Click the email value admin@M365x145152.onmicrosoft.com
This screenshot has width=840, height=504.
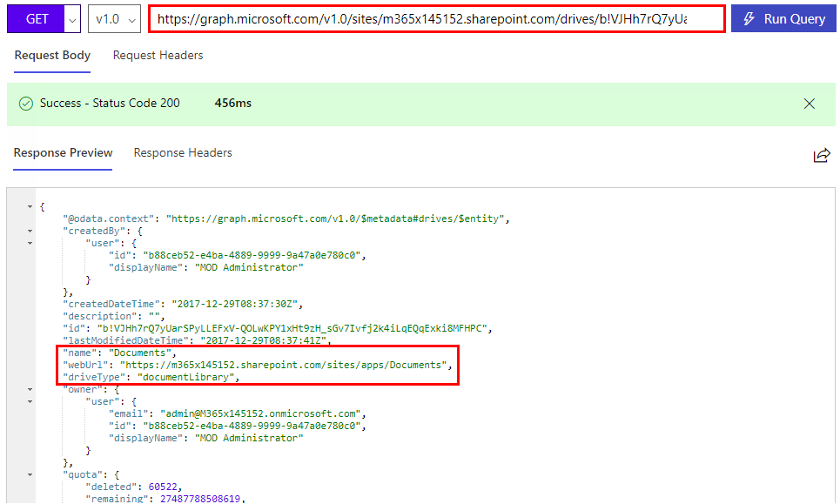pyautogui.click(x=260, y=413)
